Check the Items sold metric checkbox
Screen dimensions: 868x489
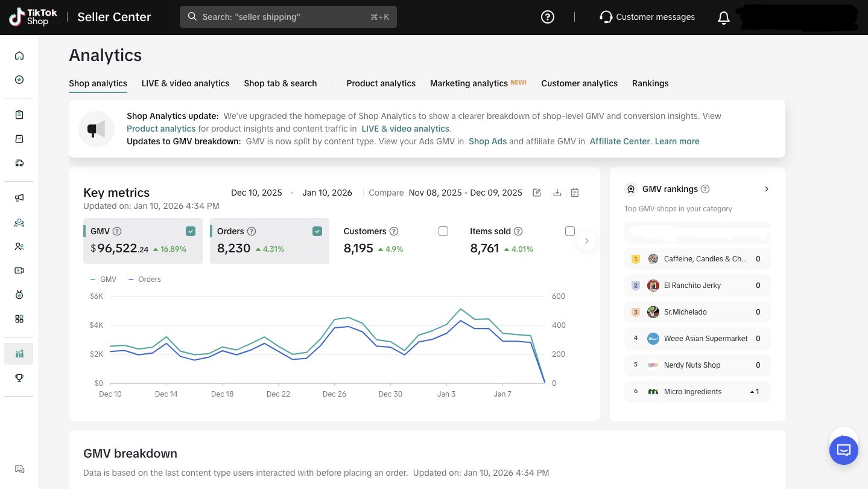[x=570, y=231]
